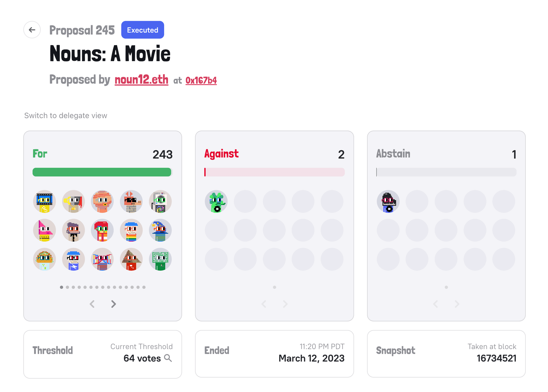Click the filmstrip-head noun avatar in For
The image size is (548, 392).
point(45,202)
